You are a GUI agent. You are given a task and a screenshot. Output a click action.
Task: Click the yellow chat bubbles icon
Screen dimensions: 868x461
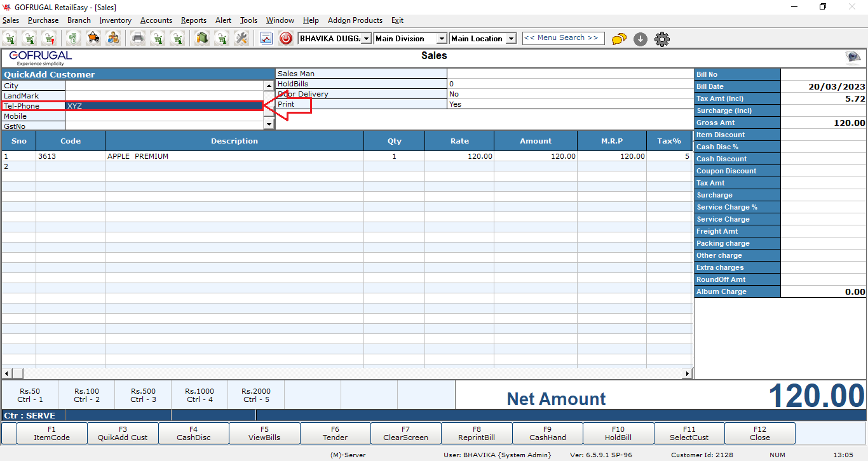[x=618, y=39]
